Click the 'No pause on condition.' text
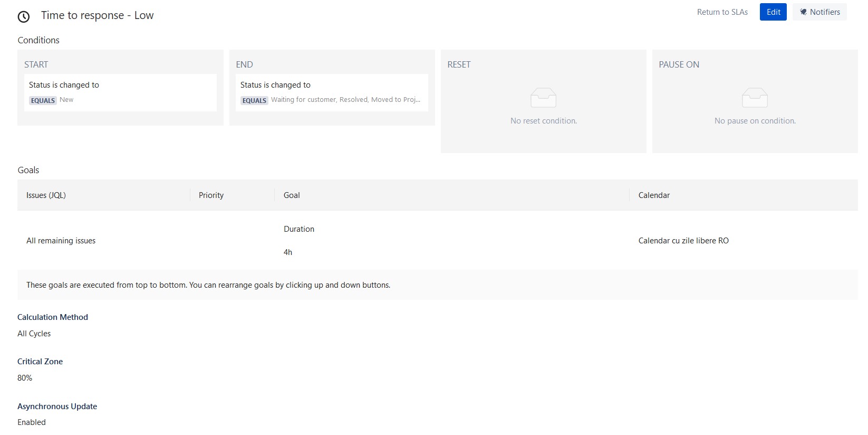Viewport: 868px width, 435px height. coord(755,120)
